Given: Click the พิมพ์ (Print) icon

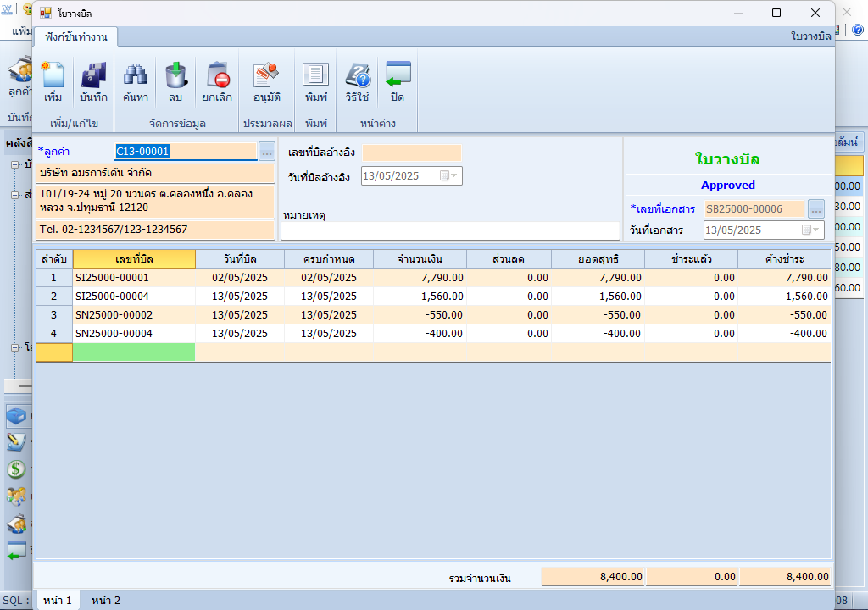Looking at the screenshot, I should (316, 82).
